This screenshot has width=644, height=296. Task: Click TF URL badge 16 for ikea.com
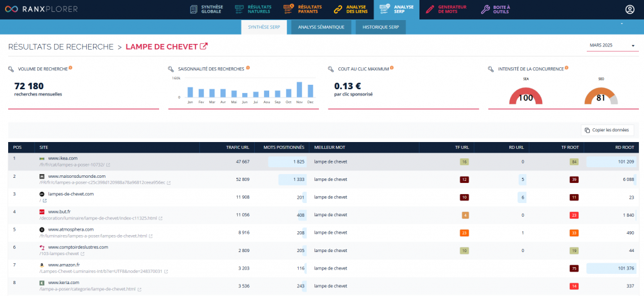coord(464,162)
